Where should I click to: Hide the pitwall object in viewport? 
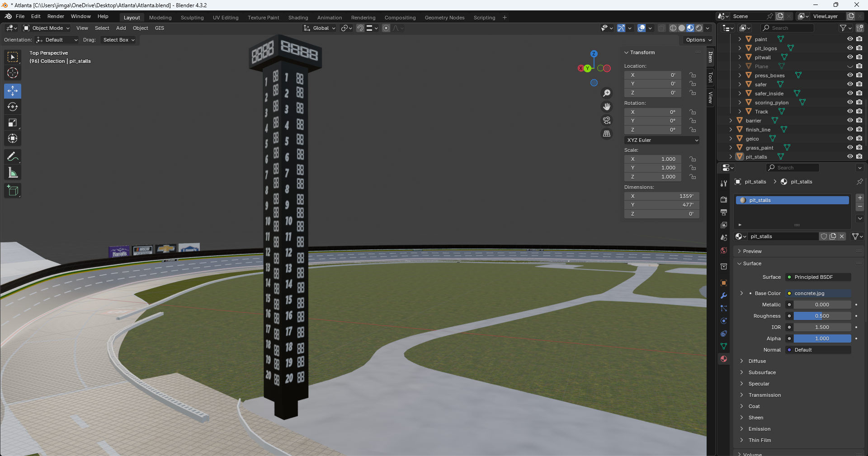click(x=850, y=57)
